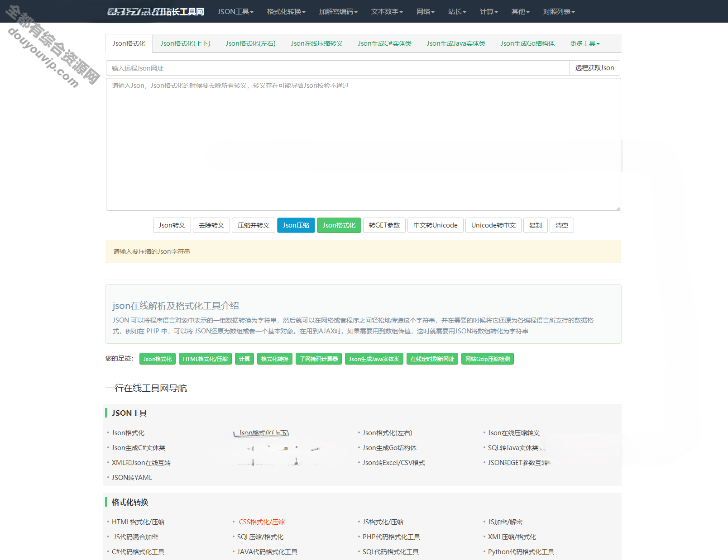This screenshot has width=728, height=560.
Task: Focus the Json input textarea
Action: pos(364,144)
